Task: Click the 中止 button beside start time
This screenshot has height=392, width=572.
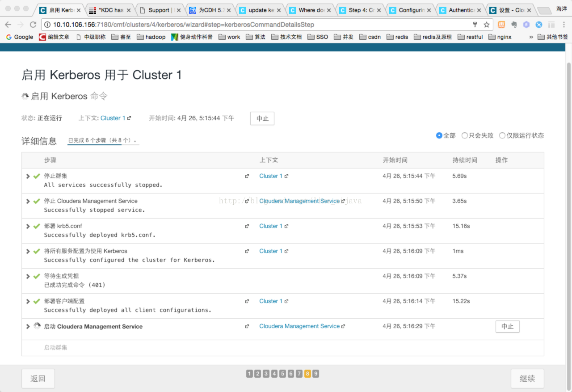Action: tap(262, 118)
